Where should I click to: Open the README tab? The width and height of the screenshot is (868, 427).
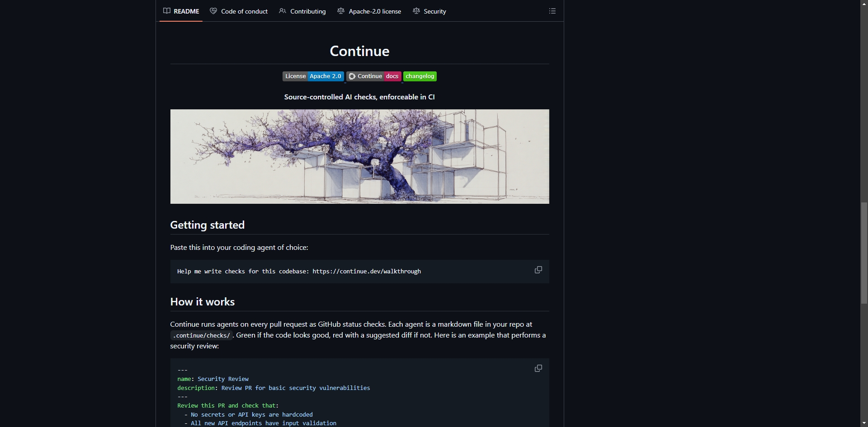(181, 11)
